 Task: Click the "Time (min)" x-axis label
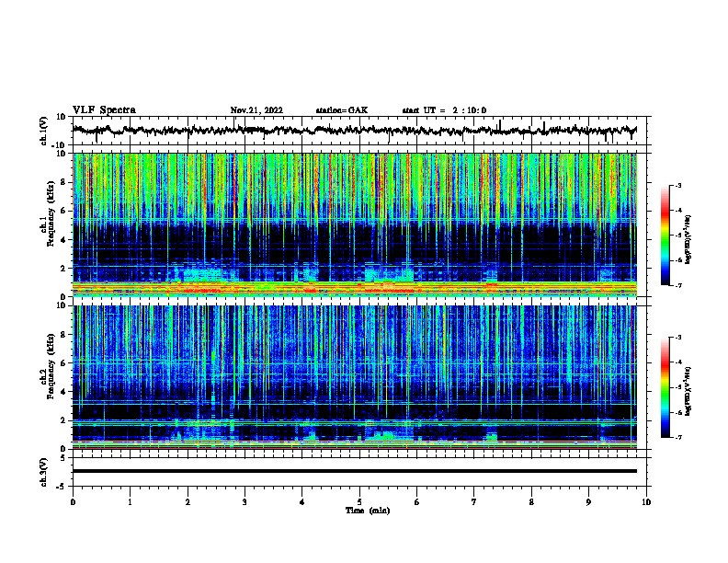368,511
